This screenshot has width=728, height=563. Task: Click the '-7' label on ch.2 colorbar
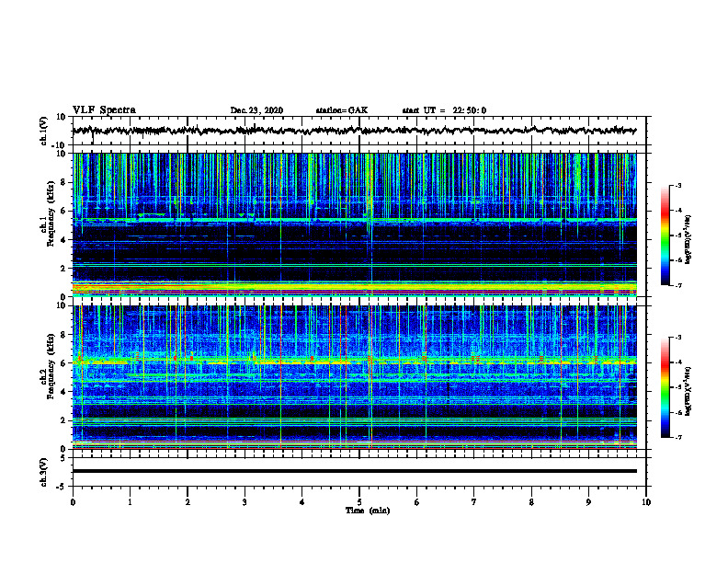coord(677,438)
